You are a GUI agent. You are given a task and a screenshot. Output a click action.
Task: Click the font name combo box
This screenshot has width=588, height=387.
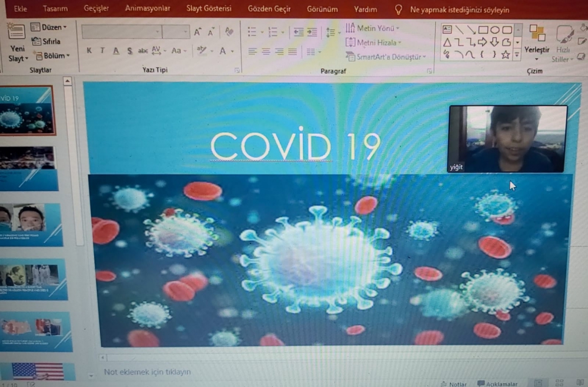[x=122, y=32]
